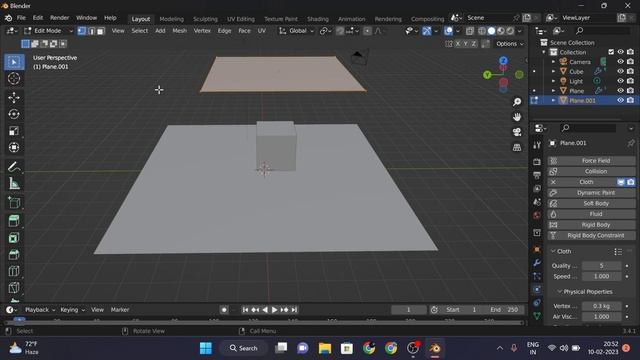Click the Dynamic Paint button
Screen dimensions: 640x360
[x=591, y=193]
